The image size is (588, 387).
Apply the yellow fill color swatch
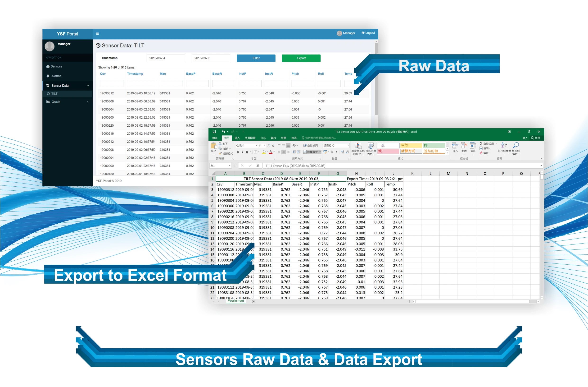pyautogui.click(x=264, y=152)
